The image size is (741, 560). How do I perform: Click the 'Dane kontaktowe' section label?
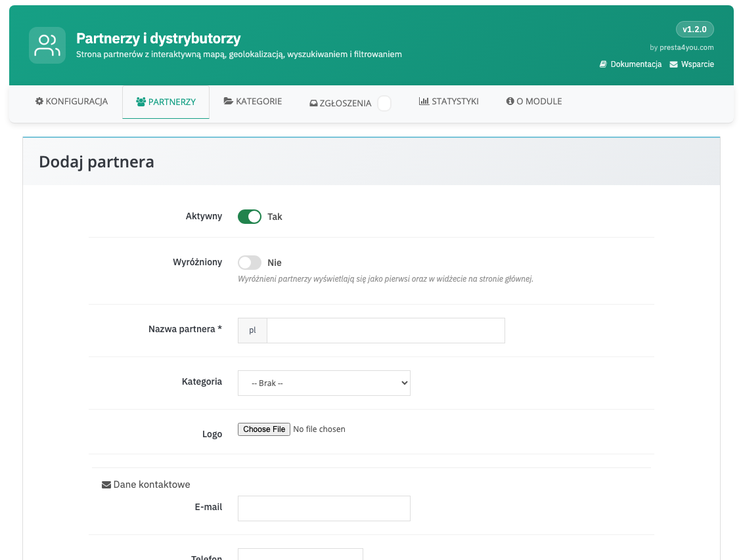click(152, 485)
